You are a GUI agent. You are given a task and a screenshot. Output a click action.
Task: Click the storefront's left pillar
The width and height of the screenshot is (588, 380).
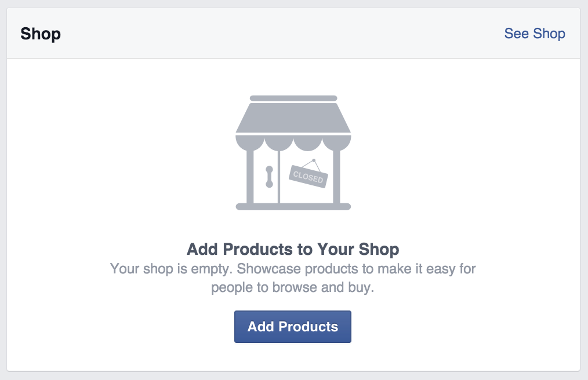(250, 177)
